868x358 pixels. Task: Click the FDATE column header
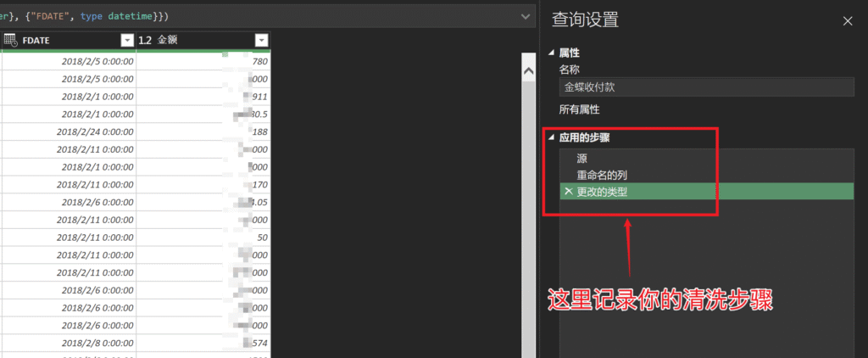69,40
